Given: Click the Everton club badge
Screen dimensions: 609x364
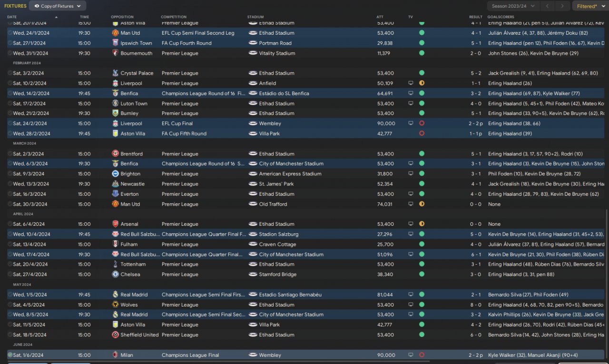Looking at the screenshot, I should point(115,194).
